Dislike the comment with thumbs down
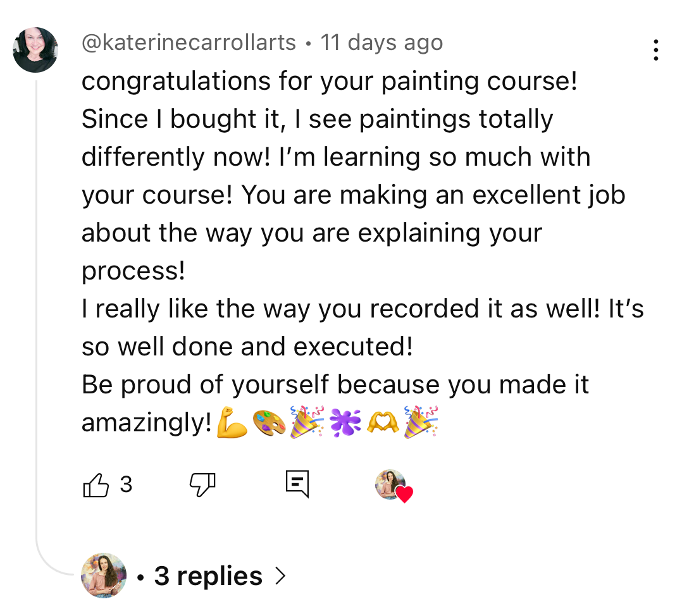Viewport: 682px width, 616px height. click(202, 485)
